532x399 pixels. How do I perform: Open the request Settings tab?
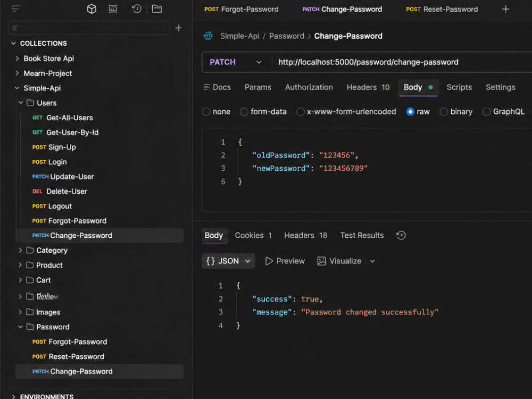(x=501, y=87)
